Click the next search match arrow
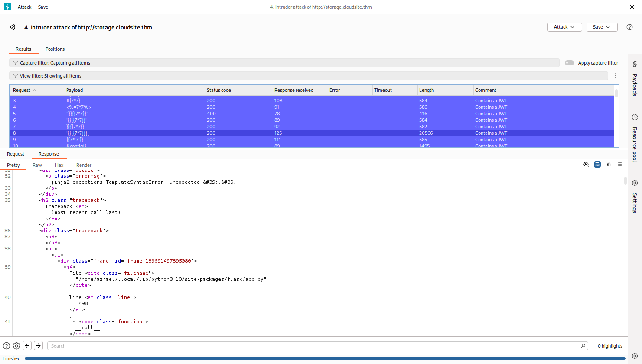The image size is (642, 364). 39,346
